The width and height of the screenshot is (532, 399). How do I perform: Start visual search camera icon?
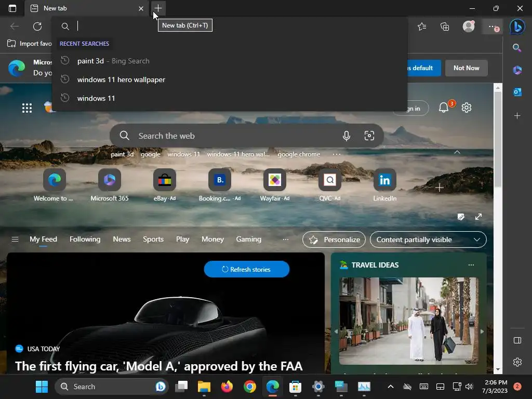(369, 136)
